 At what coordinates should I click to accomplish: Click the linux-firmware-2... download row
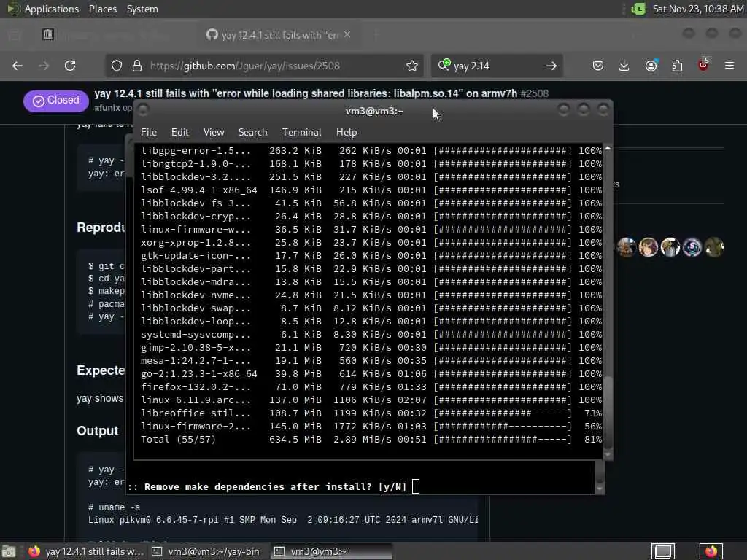[x=371, y=426]
